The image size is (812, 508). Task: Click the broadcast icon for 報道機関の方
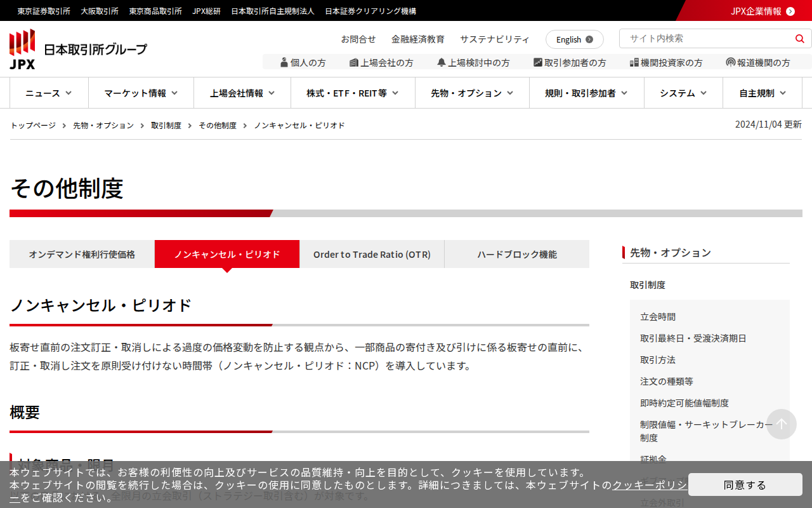pyautogui.click(x=731, y=62)
